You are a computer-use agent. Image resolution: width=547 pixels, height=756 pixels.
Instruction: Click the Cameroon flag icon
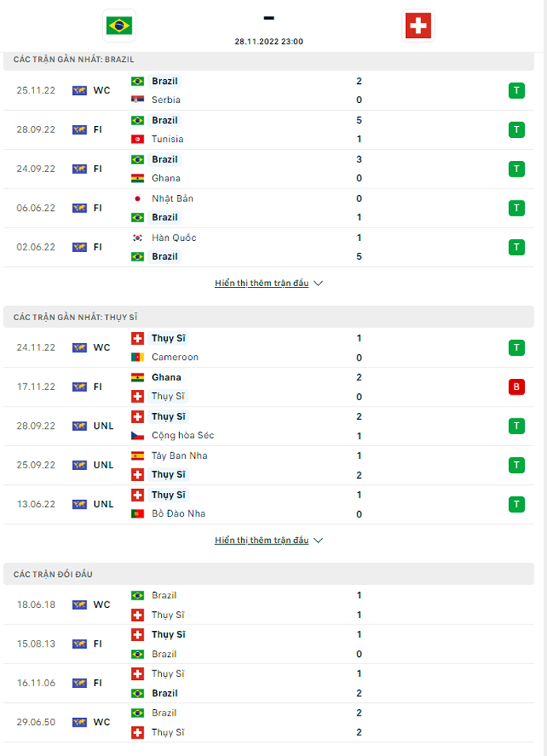coord(138,357)
